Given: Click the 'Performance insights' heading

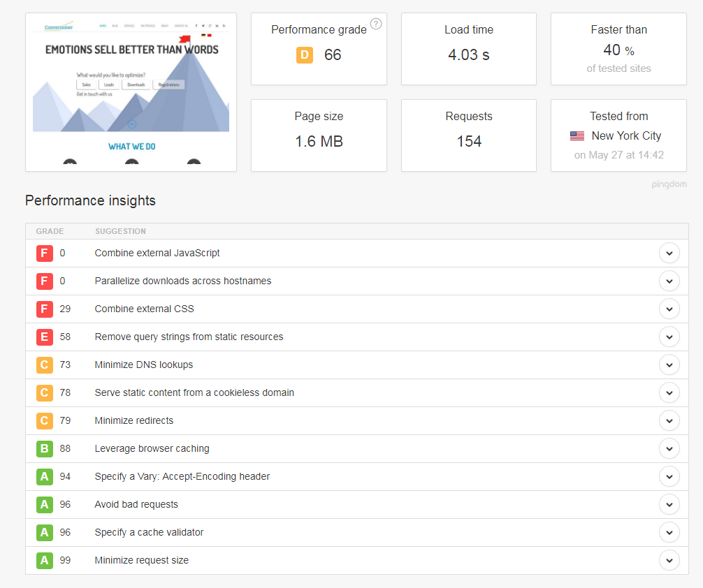Looking at the screenshot, I should (x=90, y=200).
